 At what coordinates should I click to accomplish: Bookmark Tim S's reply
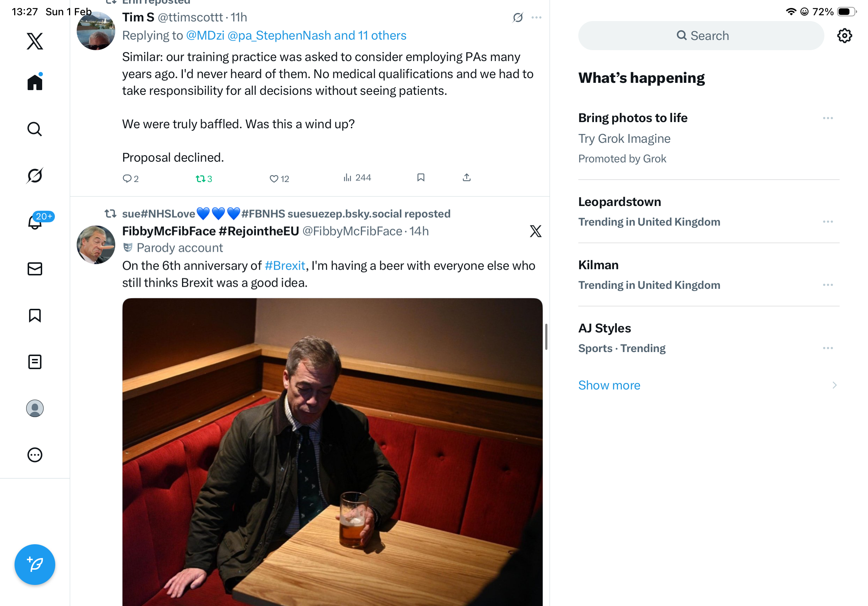[x=421, y=178]
